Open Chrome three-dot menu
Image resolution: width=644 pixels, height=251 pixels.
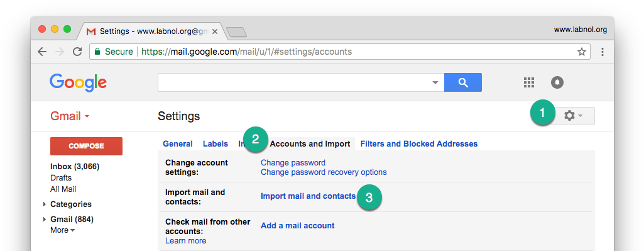point(603,52)
